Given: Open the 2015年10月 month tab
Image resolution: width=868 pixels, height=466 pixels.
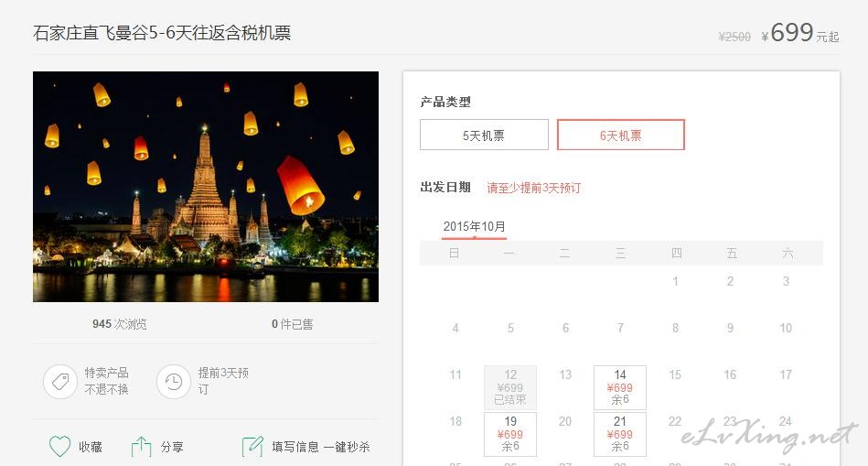Looking at the screenshot, I should pos(475,227).
